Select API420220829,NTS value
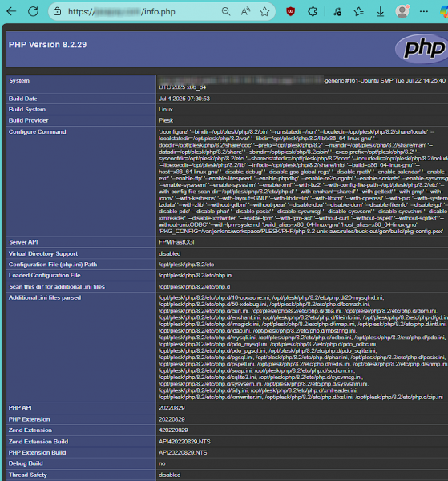448x481 pixels. (184, 442)
